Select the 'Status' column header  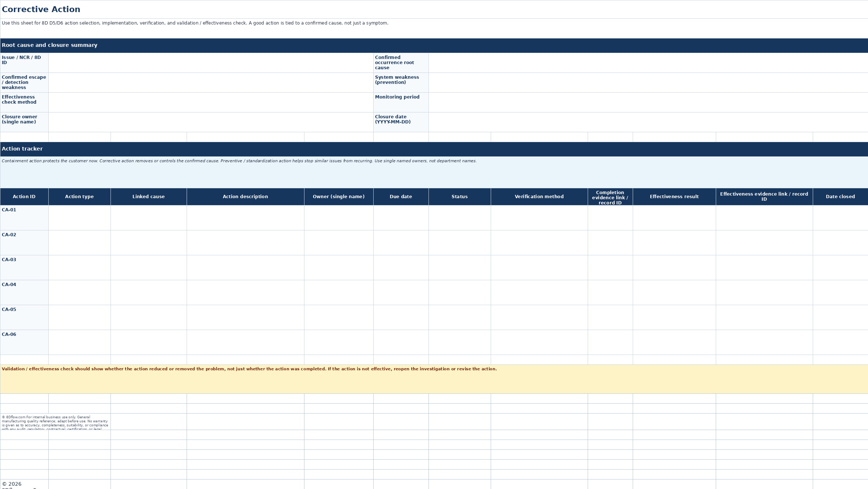[460, 197]
